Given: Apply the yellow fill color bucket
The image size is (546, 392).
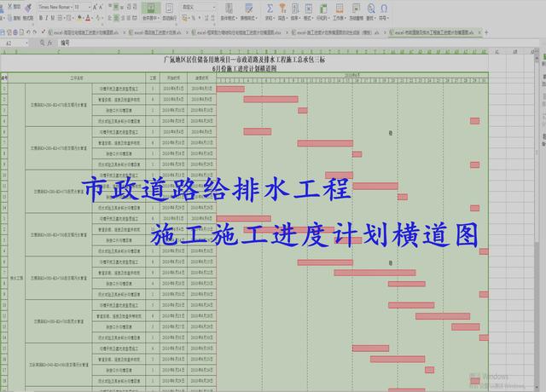Looking at the screenshot, I should 79,18.
